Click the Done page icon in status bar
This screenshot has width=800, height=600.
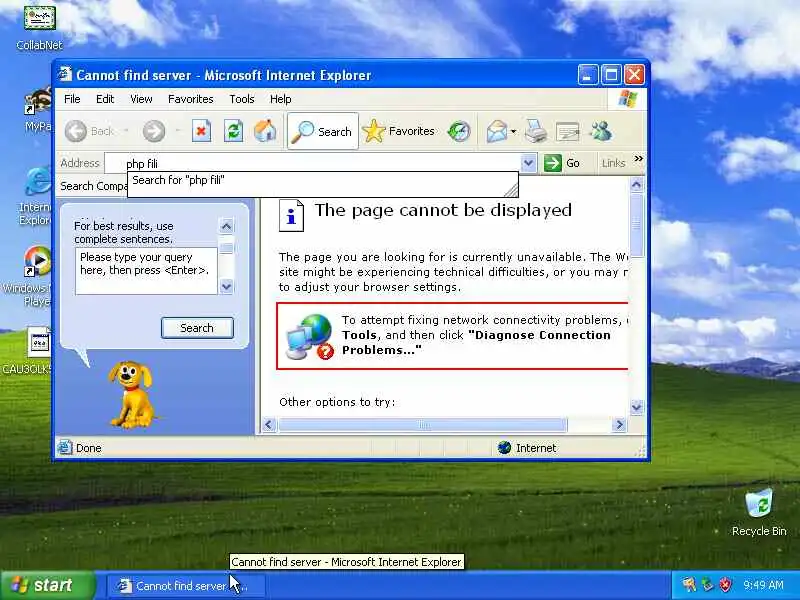65,447
